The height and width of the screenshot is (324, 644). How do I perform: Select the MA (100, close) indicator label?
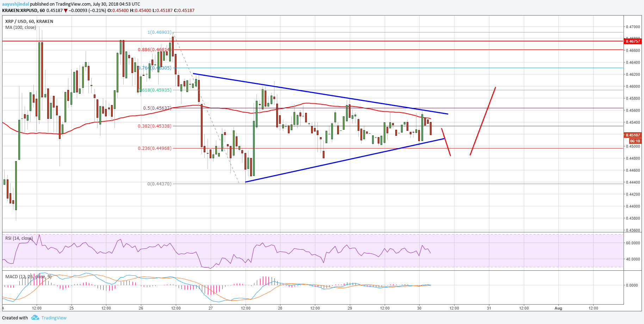click(x=20, y=27)
